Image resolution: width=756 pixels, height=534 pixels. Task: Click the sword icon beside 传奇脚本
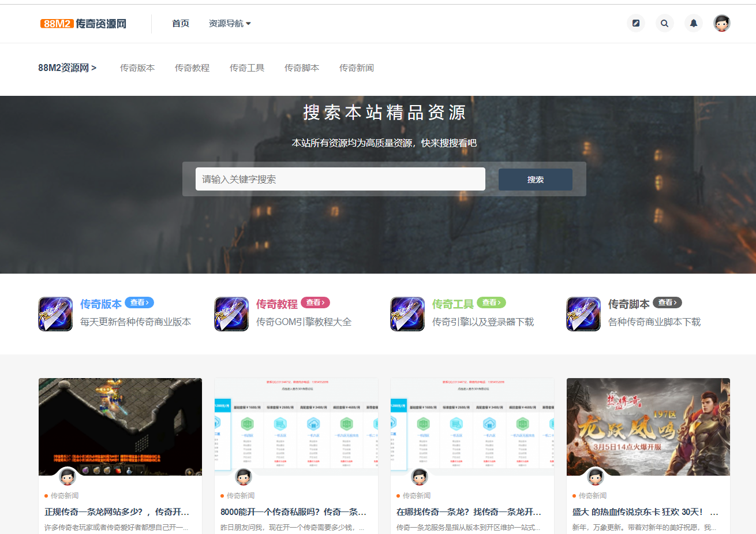pos(583,314)
